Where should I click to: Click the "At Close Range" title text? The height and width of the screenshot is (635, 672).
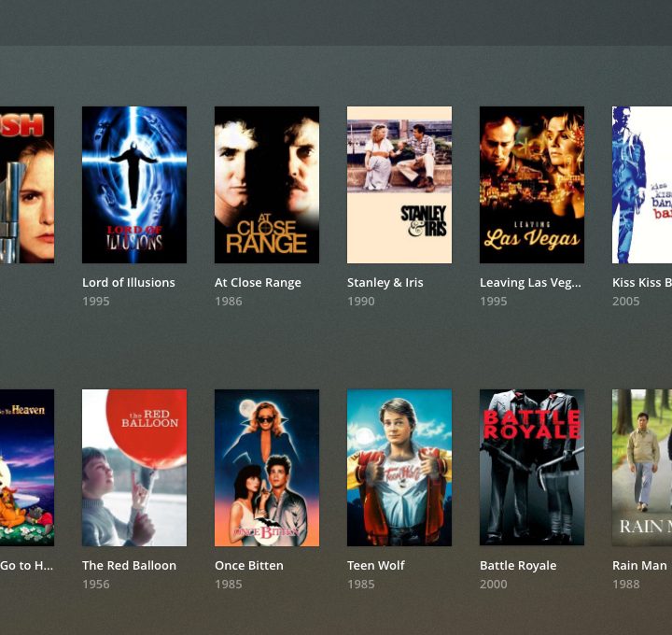tap(258, 283)
